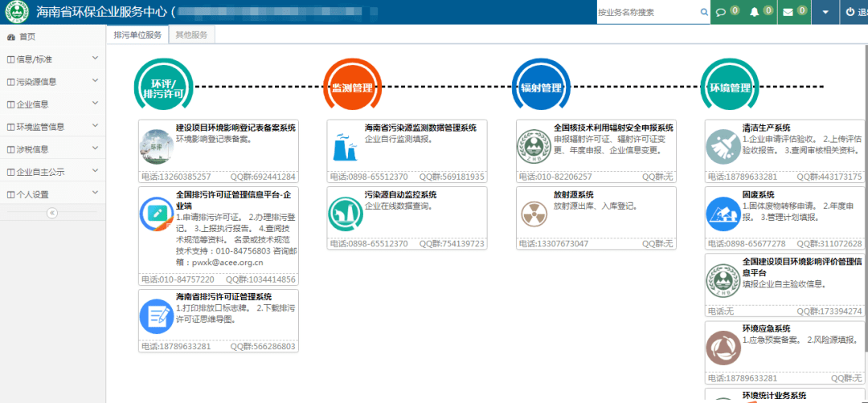Open 海南省污染源监测数据管理系统 factory icon
Image resolution: width=868 pixels, height=403 pixels.
point(345,146)
